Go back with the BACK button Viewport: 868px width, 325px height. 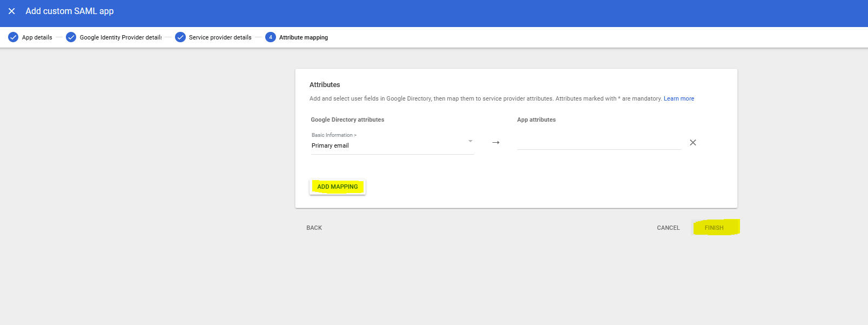(x=314, y=228)
